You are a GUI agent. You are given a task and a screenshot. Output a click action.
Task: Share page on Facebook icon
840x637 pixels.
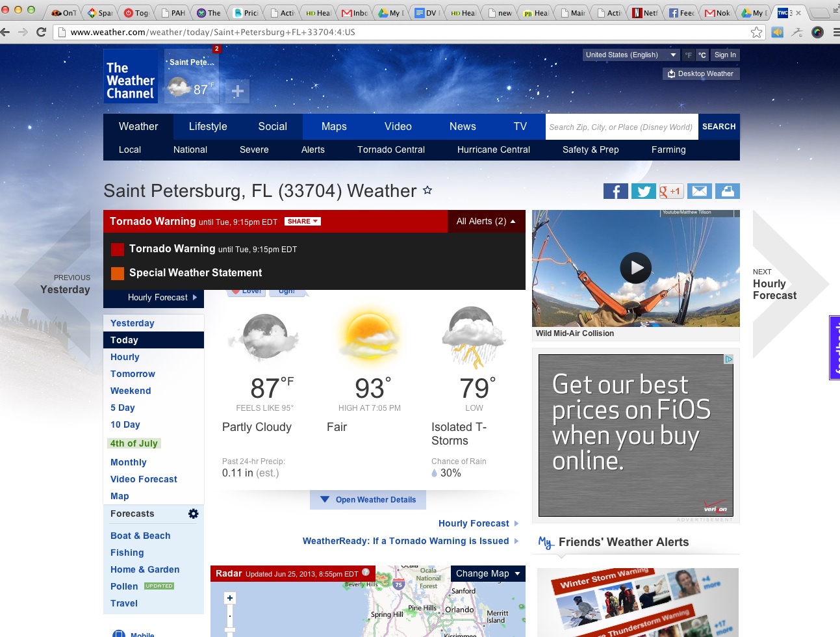[x=615, y=191]
